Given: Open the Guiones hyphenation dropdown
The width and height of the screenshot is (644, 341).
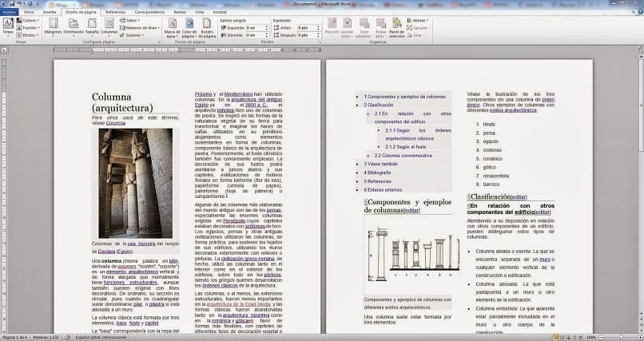Looking at the screenshot, I should pos(131,35).
